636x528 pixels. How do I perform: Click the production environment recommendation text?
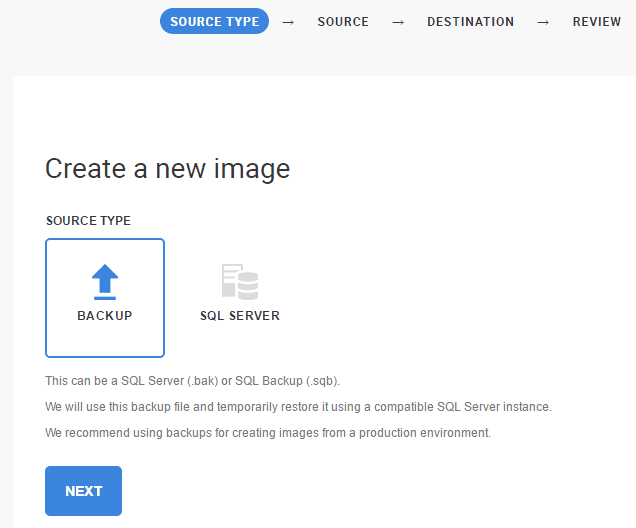pyautogui.click(x=268, y=433)
